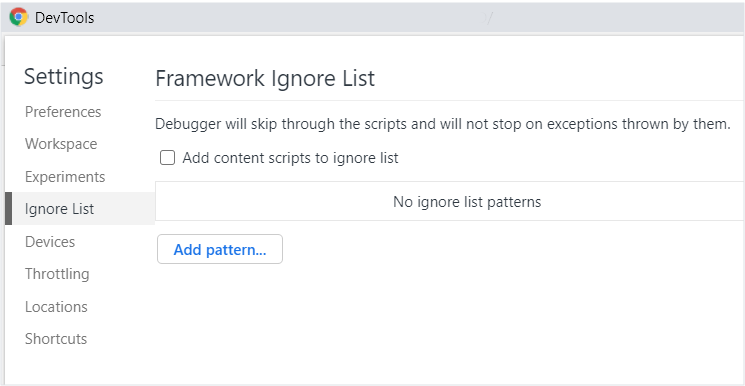
Task: Click the Settings heading in the sidebar
Action: [x=64, y=76]
